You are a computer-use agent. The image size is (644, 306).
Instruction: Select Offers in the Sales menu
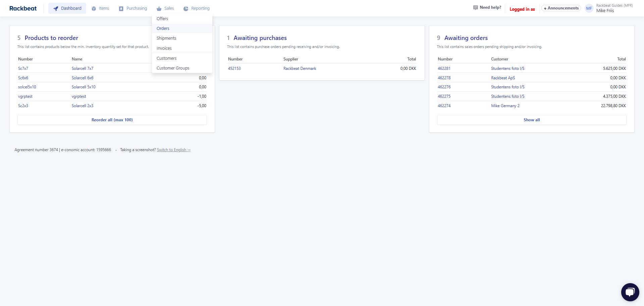(x=162, y=19)
